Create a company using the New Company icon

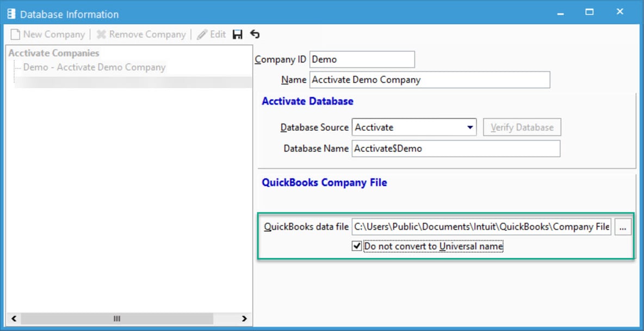(16, 34)
